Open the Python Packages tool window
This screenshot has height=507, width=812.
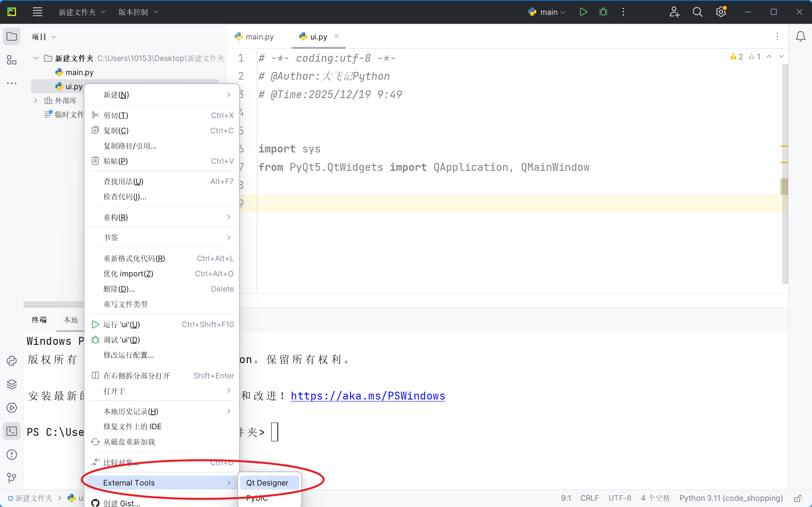click(11, 384)
